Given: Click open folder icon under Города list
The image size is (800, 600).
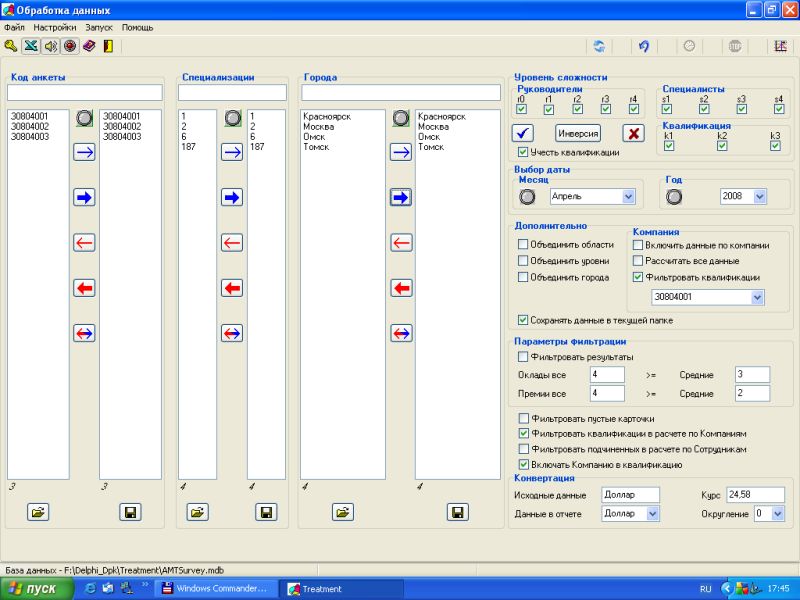Looking at the screenshot, I should coord(343,512).
